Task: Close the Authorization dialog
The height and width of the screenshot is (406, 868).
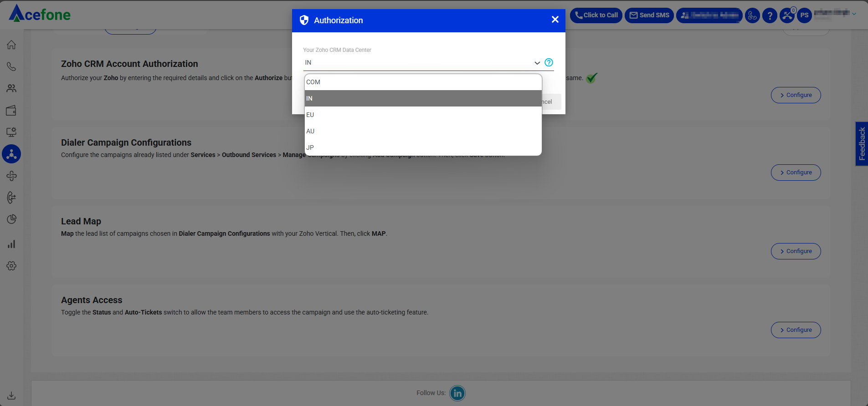Action: (555, 20)
